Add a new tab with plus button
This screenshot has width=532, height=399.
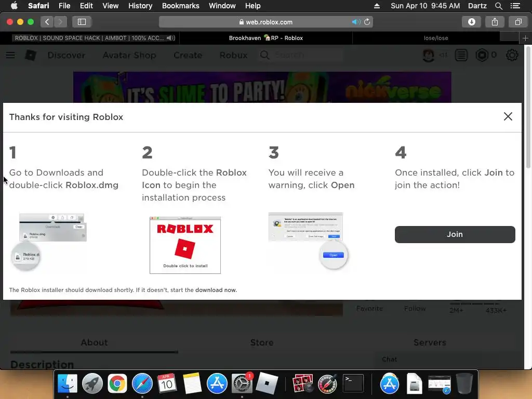coord(525,38)
